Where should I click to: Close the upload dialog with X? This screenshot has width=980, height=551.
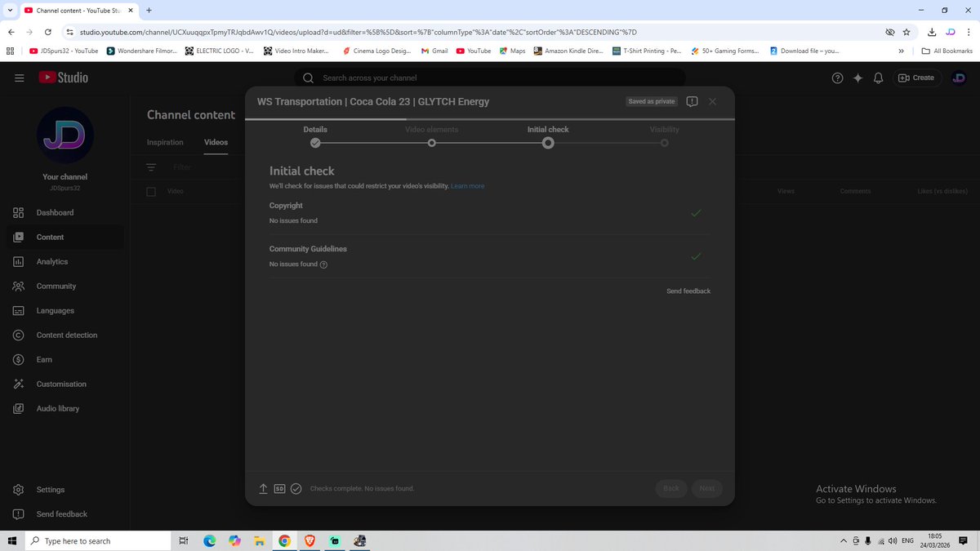click(712, 101)
